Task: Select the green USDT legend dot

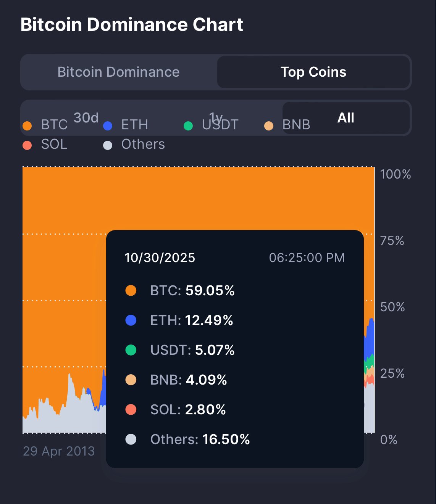Action: click(x=188, y=125)
